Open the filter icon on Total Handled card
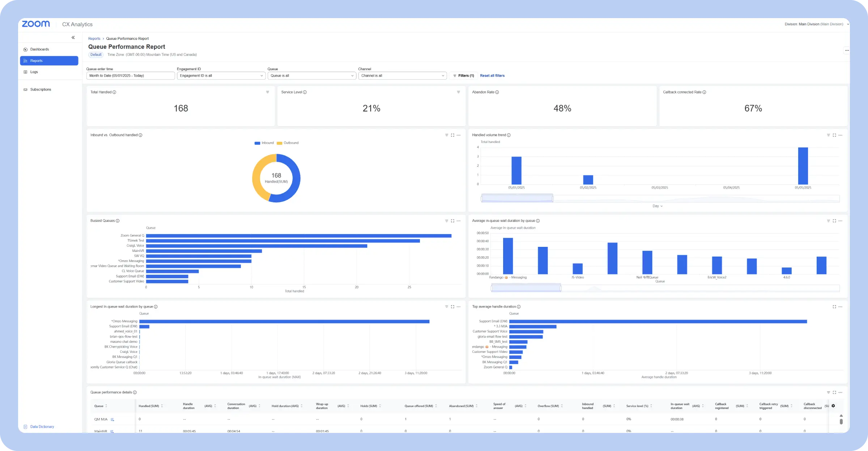 tap(268, 92)
